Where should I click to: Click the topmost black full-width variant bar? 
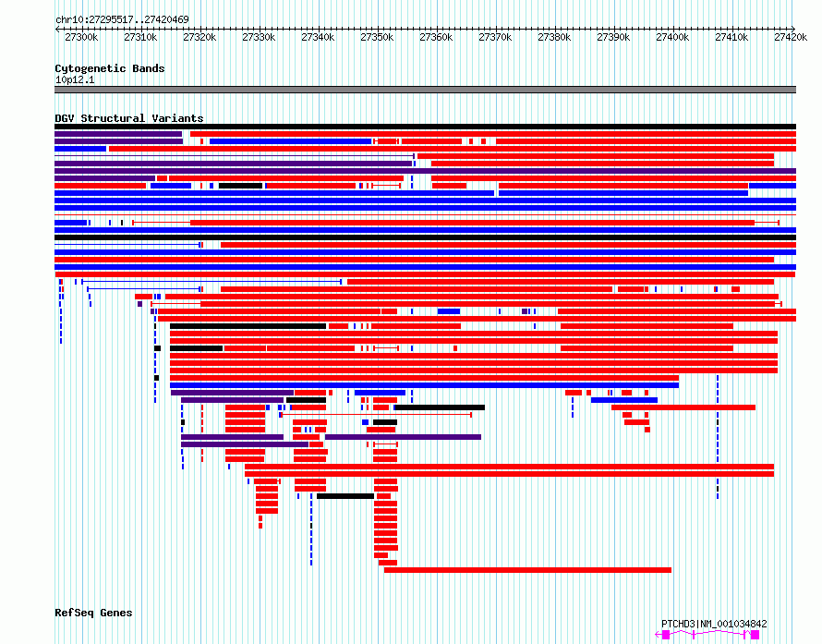click(425, 127)
